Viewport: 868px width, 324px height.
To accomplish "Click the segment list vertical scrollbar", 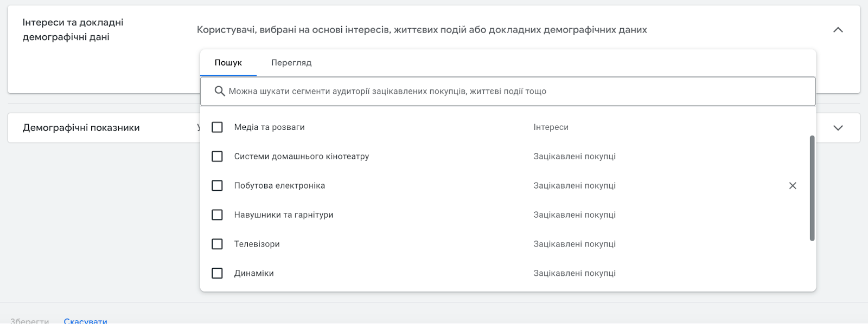I will point(812,187).
